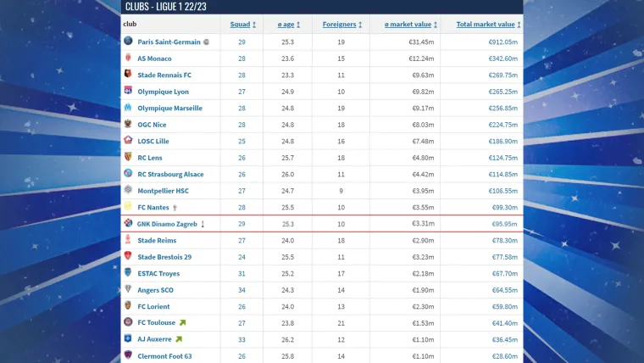Click the AJ Auxerre green promotion arrow icon
Viewport: 644px width, 363px height.
coord(179,339)
